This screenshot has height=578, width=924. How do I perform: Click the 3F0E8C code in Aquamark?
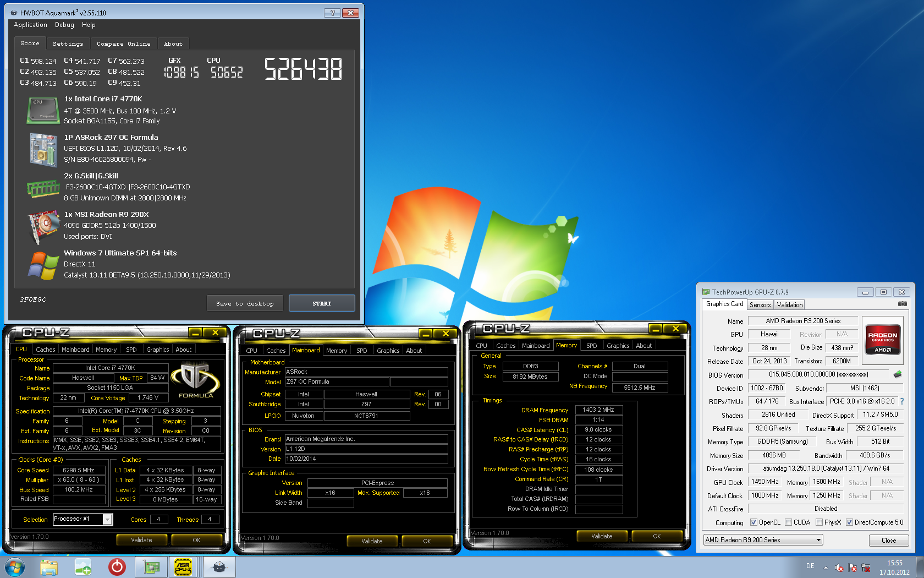(x=33, y=299)
